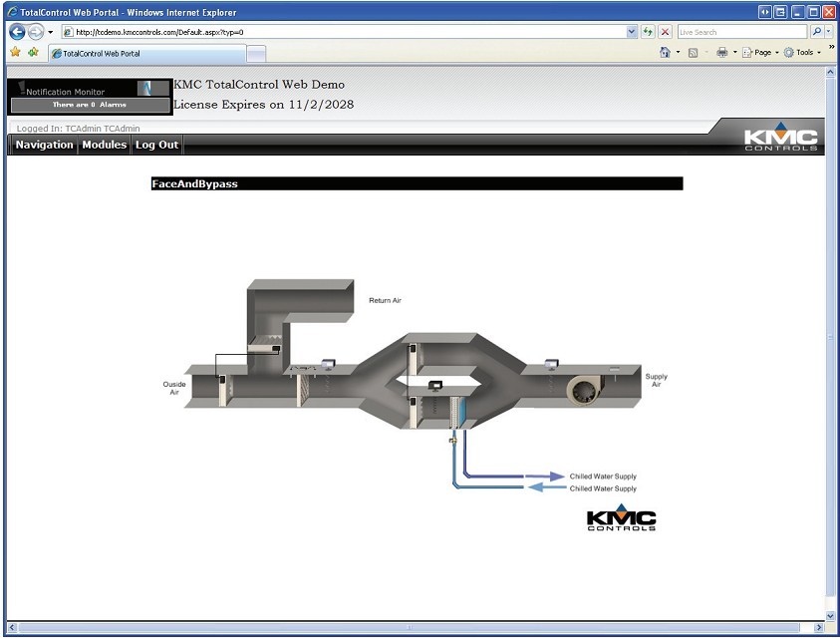This screenshot has height=638, width=840.
Task: Expand the Home button dropdown arrow
Action: tap(678, 52)
